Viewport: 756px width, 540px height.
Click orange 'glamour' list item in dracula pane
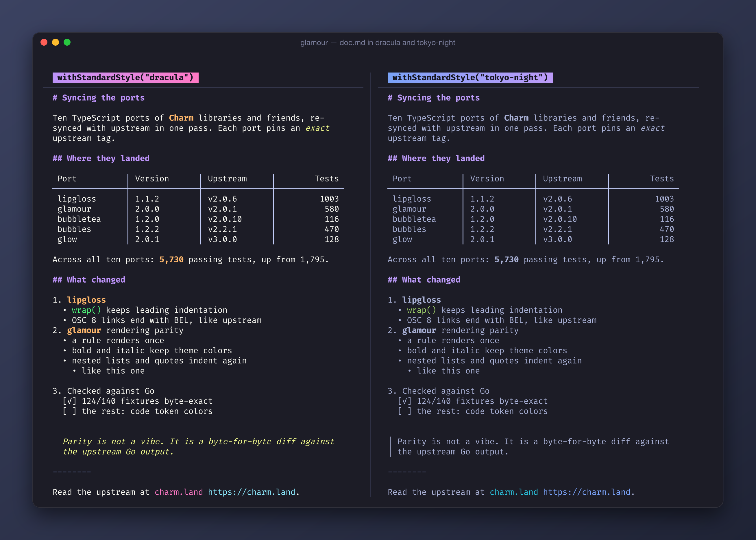[84, 331]
